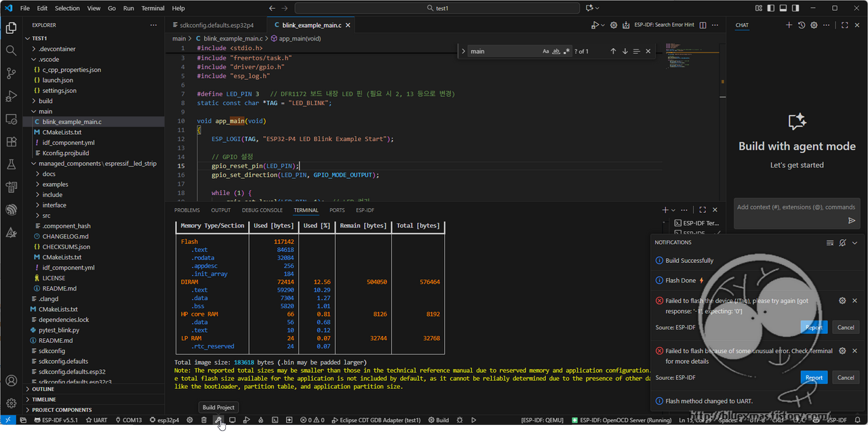Click ESP-IDF: OpenOCD Server status item
The width and height of the screenshot is (868, 435).
621,420
